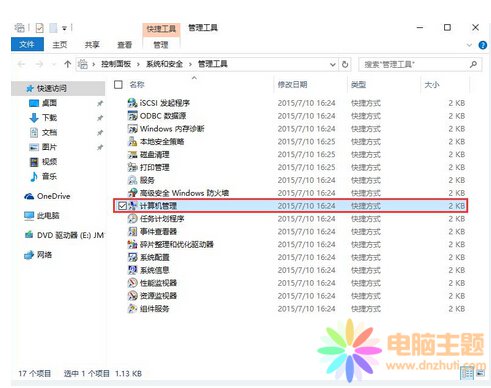
Task: Click the 碎片整理和优化驱动器 icon
Action: (132, 244)
